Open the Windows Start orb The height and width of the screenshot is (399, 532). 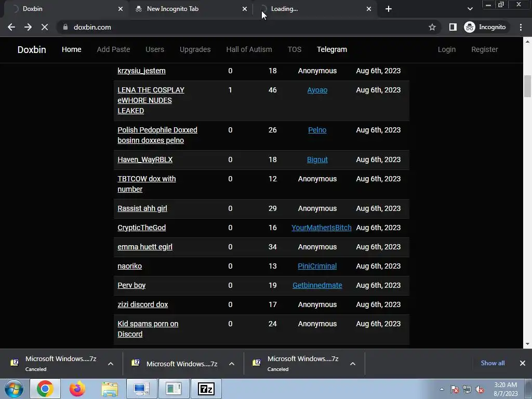pos(14,389)
